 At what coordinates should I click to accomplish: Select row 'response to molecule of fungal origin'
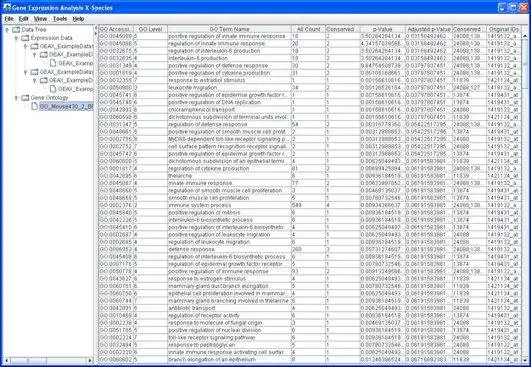point(310,323)
